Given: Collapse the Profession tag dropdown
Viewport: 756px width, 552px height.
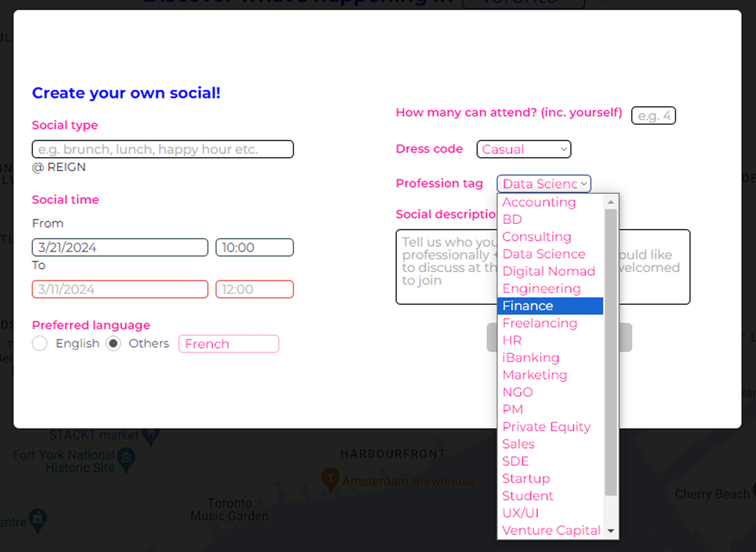Looking at the screenshot, I should [x=544, y=184].
